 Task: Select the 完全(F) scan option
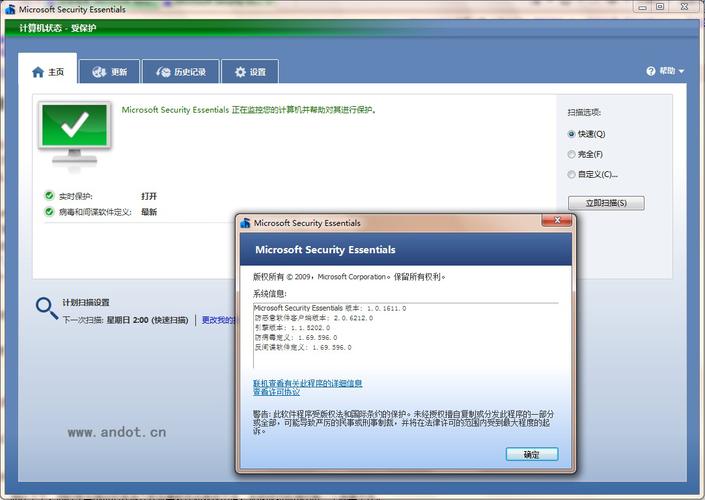tap(585, 154)
